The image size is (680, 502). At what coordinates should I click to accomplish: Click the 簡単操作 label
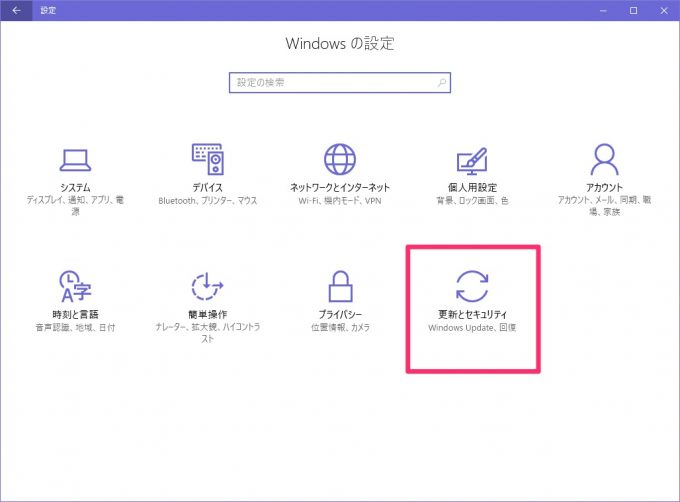pos(208,314)
